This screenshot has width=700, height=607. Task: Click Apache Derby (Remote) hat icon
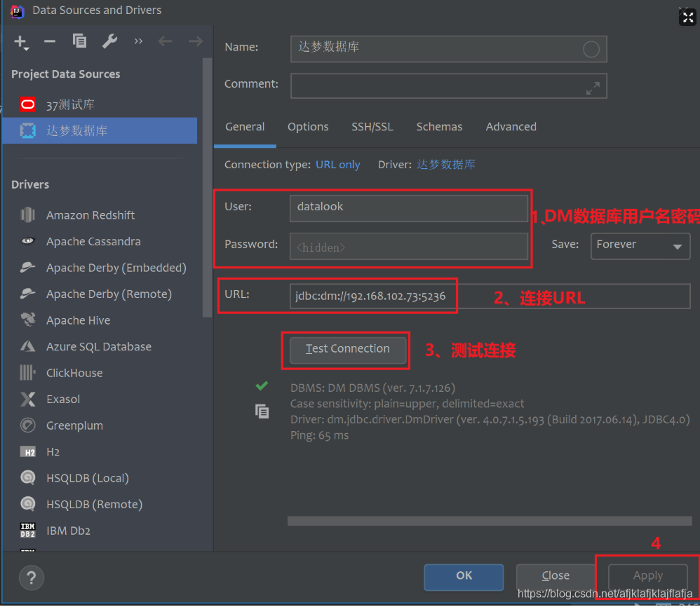click(27, 294)
